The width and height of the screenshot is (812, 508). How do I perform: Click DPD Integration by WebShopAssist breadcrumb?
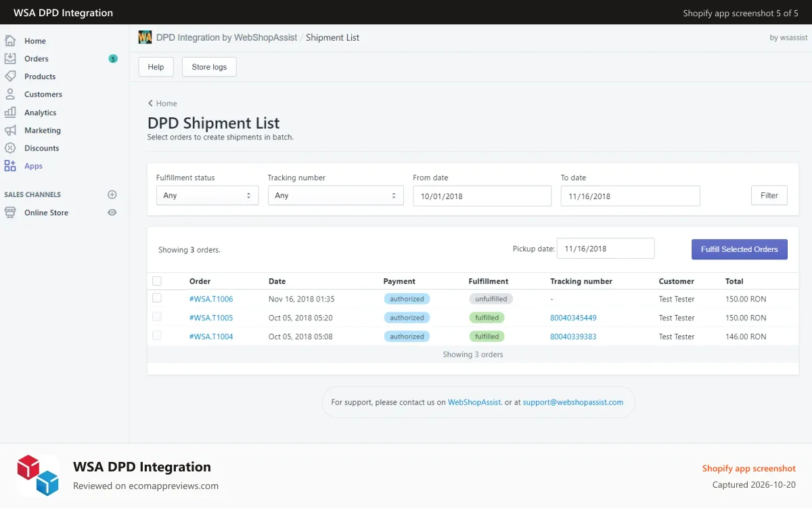pos(227,37)
